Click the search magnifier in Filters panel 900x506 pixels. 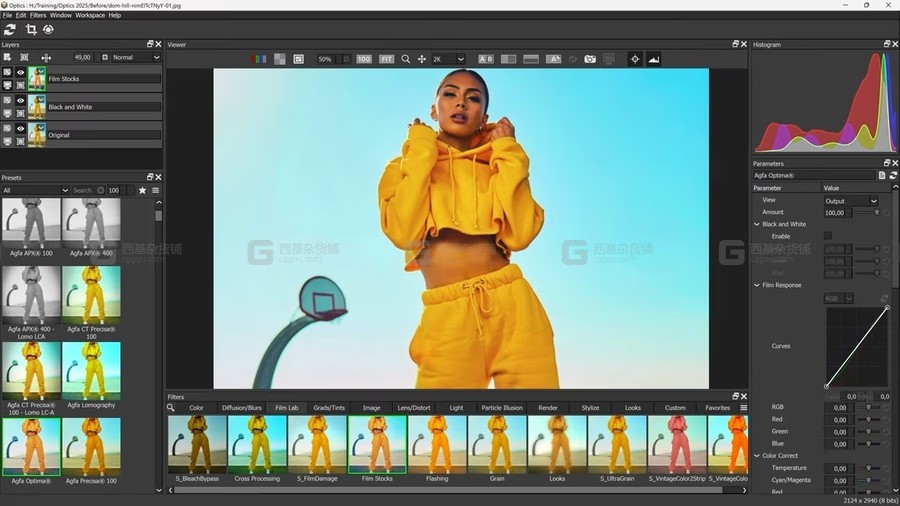coord(170,408)
